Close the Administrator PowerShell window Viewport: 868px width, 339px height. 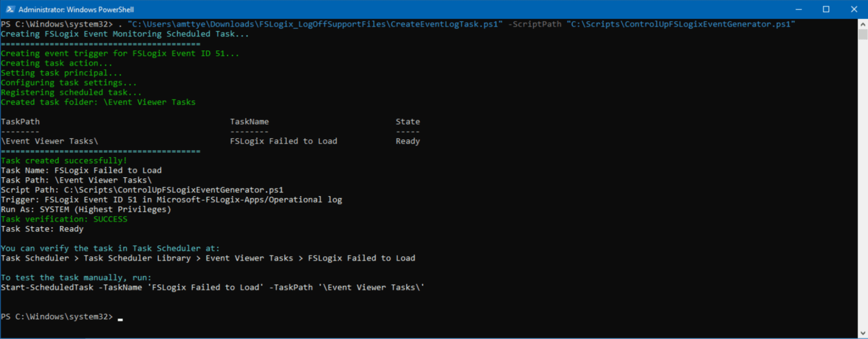tap(854, 9)
